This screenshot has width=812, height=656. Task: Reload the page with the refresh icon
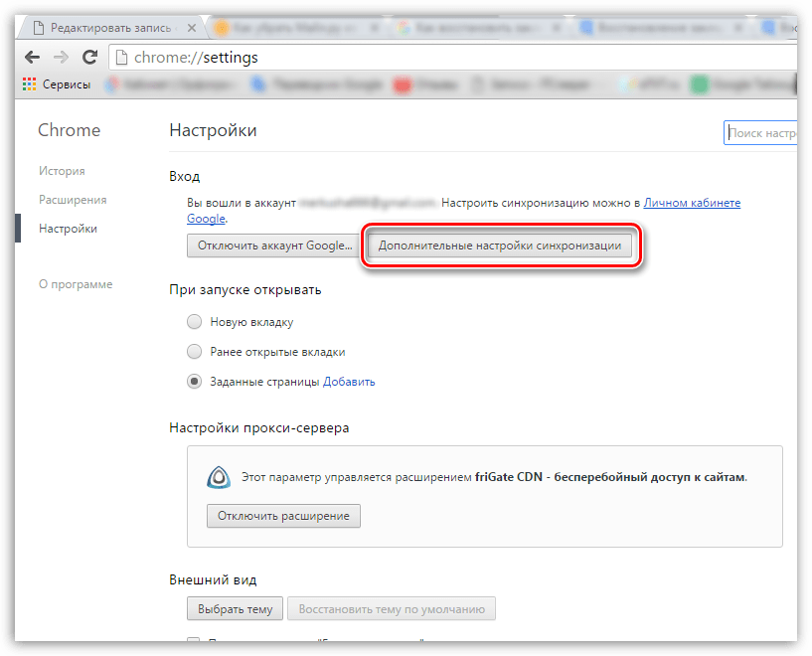click(90, 57)
